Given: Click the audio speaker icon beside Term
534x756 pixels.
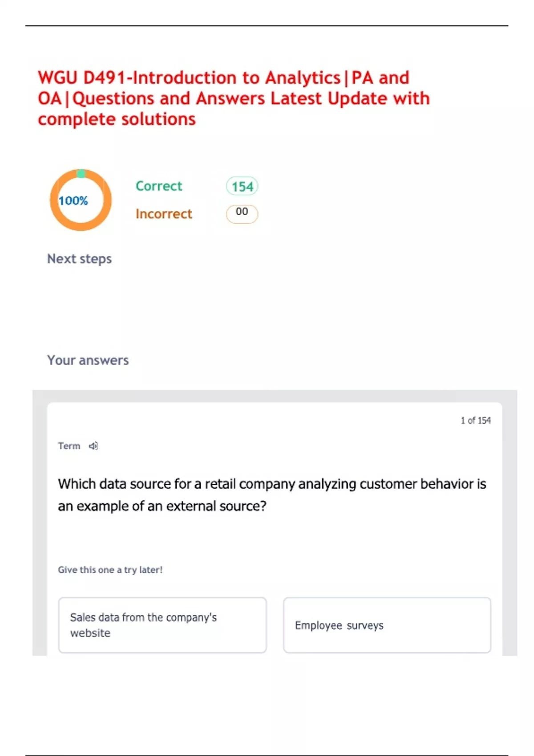Looking at the screenshot, I should click(93, 446).
